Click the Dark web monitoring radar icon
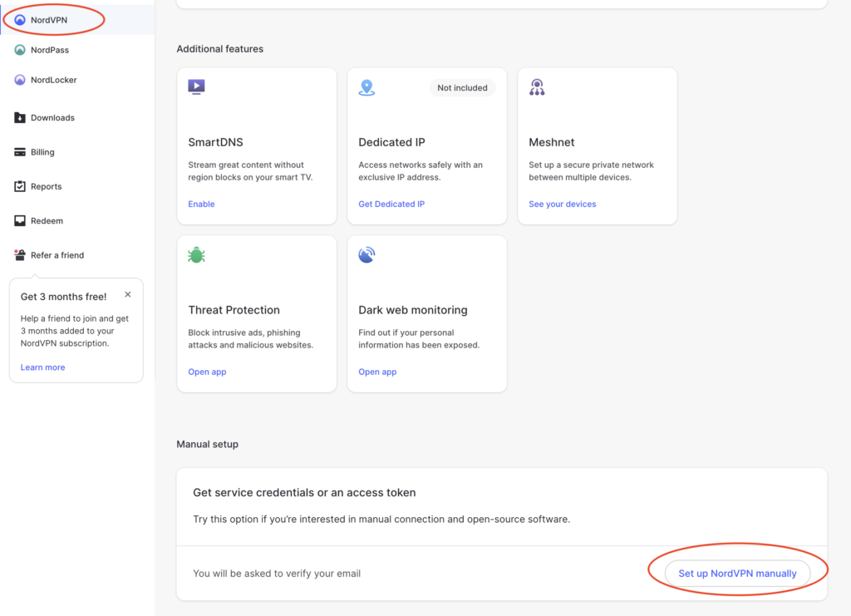 click(366, 255)
